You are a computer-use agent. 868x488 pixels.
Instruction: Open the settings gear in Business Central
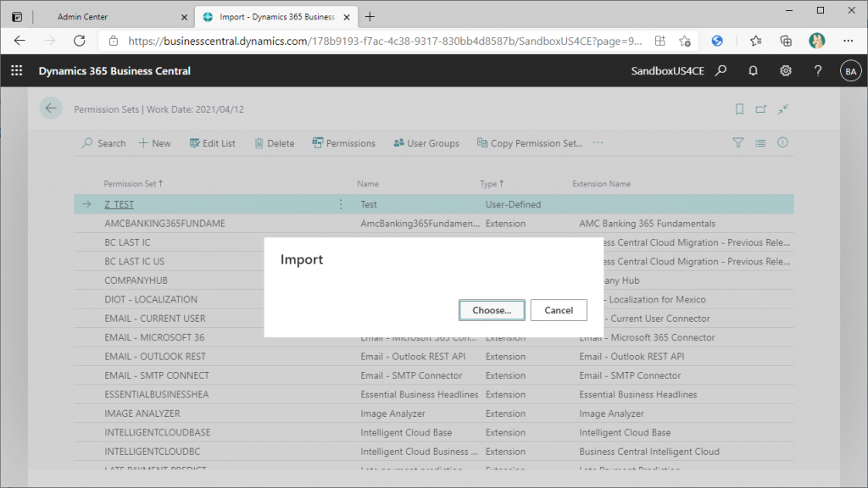click(786, 71)
